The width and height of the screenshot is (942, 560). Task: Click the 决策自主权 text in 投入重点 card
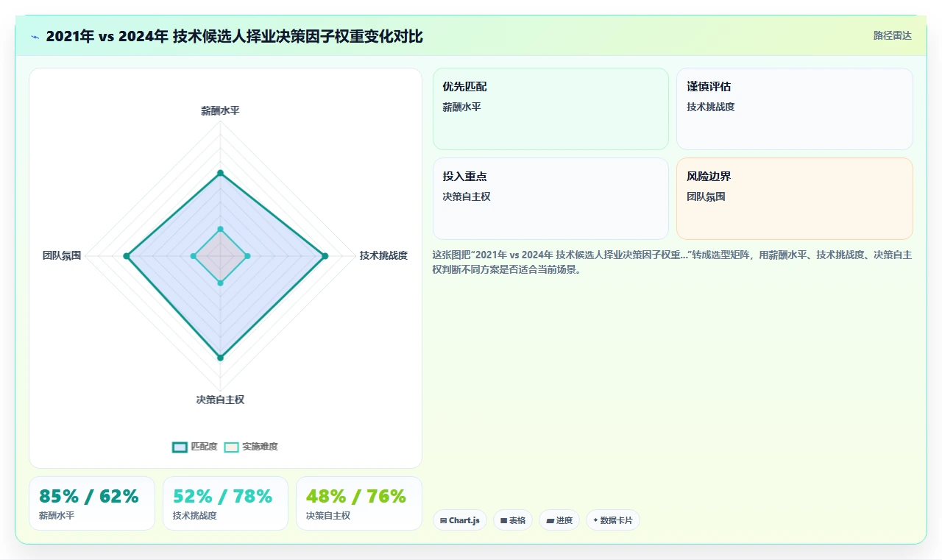tap(467, 196)
